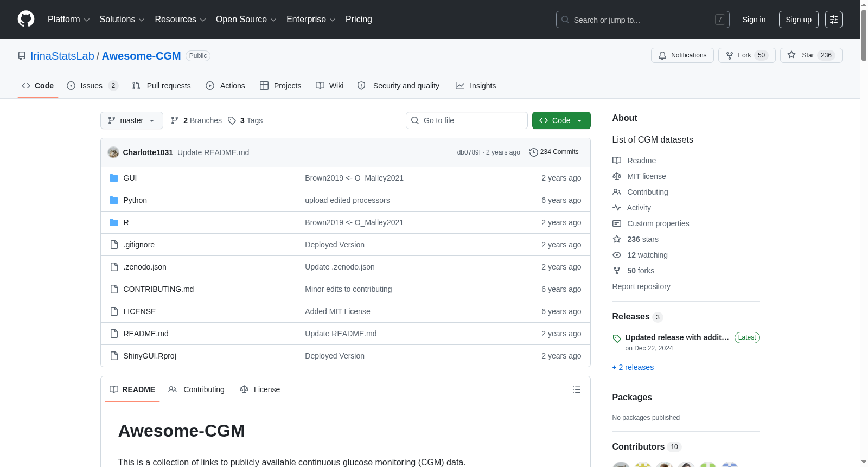Click the .zenodo.json file icon
This screenshot has width=868, height=467.
[114, 267]
